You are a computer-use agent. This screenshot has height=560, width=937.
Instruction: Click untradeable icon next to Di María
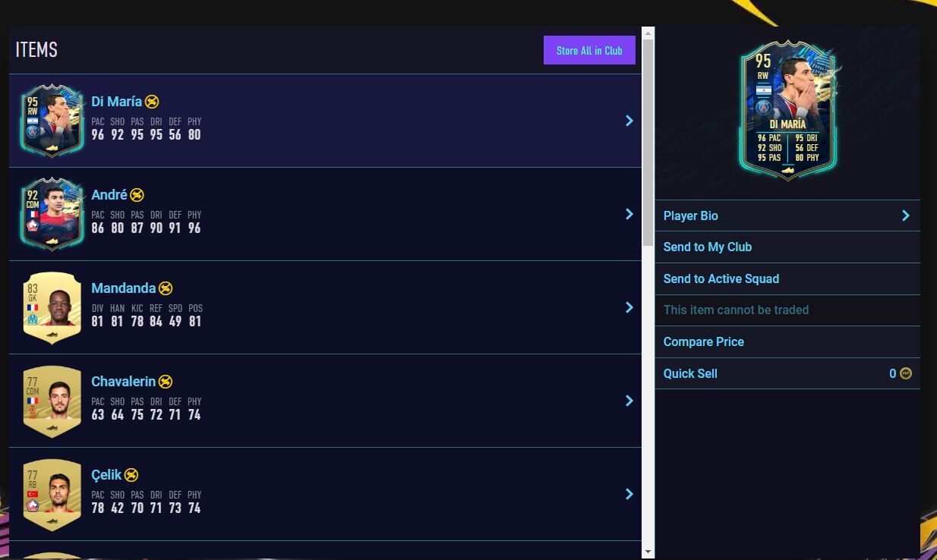click(152, 102)
